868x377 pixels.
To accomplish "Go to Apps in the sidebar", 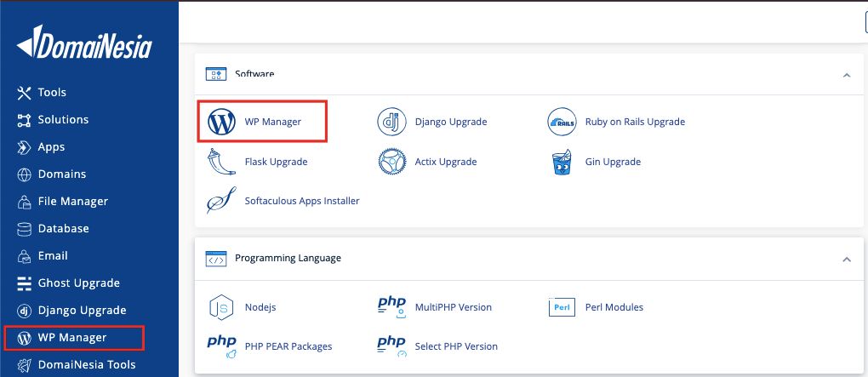I will pyautogui.click(x=51, y=147).
